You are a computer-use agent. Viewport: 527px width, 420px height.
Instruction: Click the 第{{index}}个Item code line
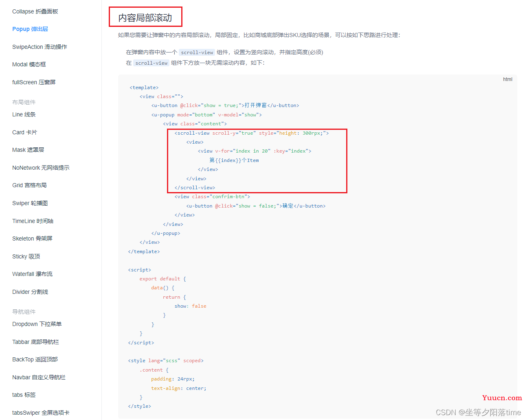(234, 160)
